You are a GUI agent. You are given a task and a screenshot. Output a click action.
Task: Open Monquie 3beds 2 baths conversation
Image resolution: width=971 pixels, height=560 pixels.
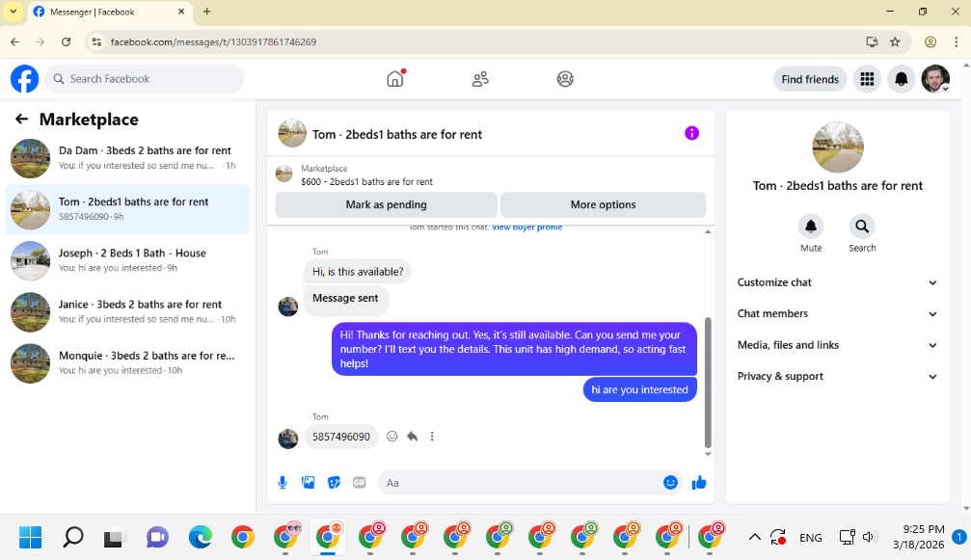(x=127, y=363)
